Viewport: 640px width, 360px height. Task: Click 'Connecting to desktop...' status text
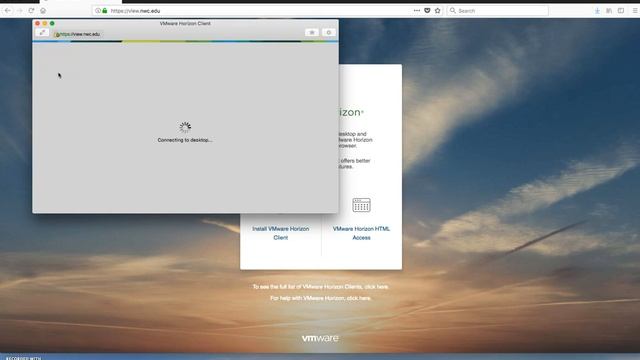tap(185, 140)
